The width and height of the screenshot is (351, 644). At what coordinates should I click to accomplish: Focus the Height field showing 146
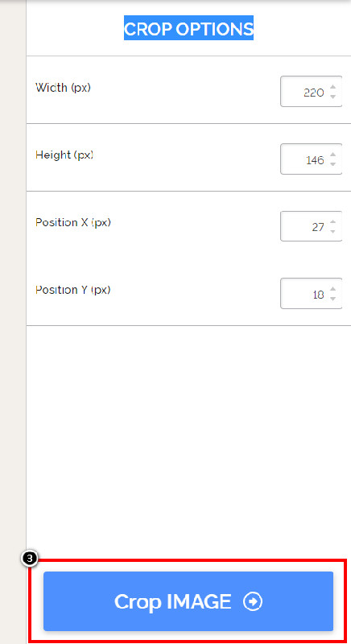click(312, 159)
